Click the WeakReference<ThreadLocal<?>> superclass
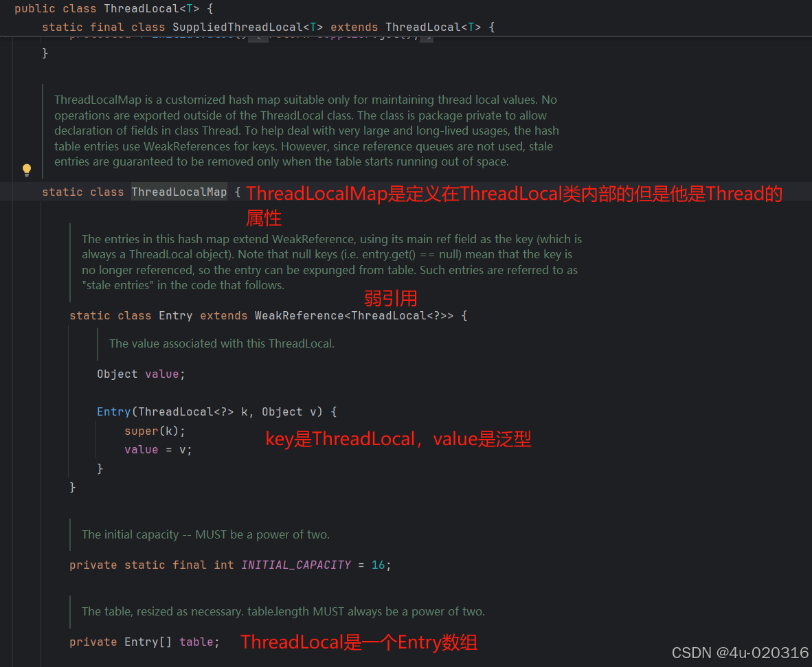Screen dimensions: 812x667 pyautogui.click(x=354, y=316)
